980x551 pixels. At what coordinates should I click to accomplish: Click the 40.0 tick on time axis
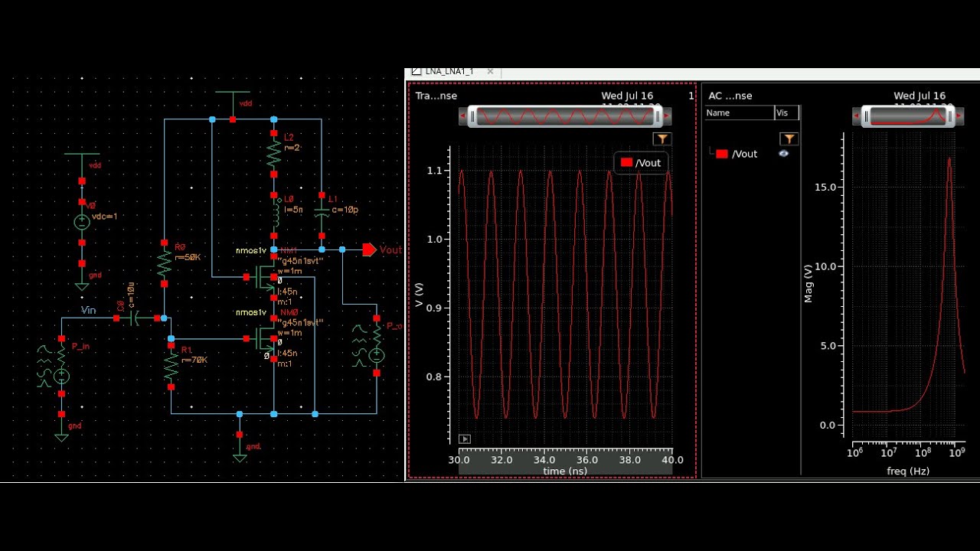(x=672, y=460)
